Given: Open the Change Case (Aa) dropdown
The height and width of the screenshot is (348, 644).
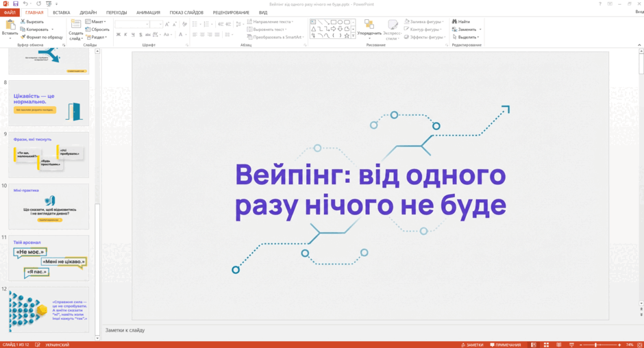Looking at the screenshot, I should point(167,34).
